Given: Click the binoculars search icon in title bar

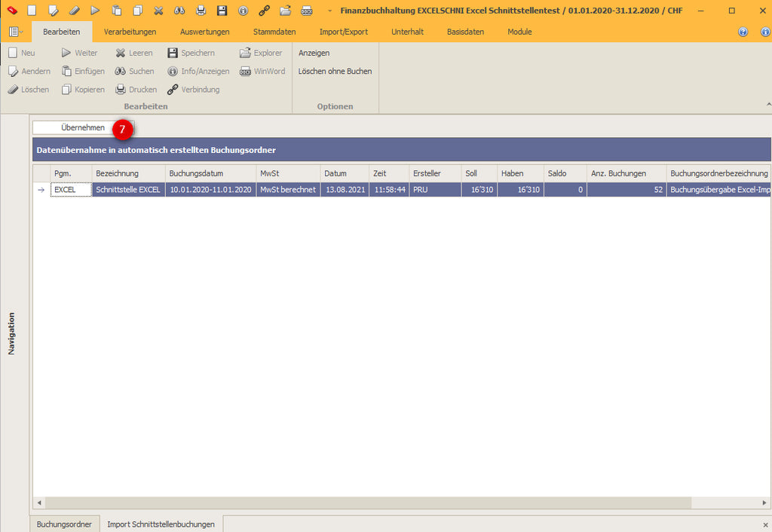Looking at the screenshot, I should [x=179, y=11].
